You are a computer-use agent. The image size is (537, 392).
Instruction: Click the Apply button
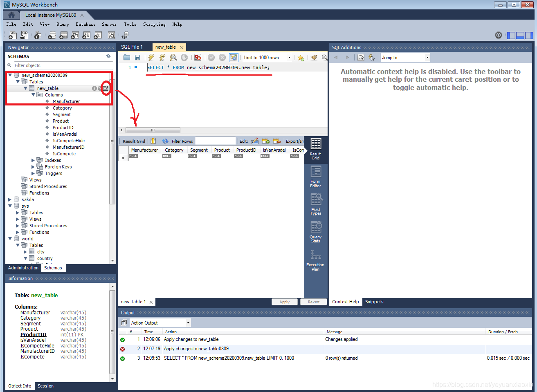point(285,302)
